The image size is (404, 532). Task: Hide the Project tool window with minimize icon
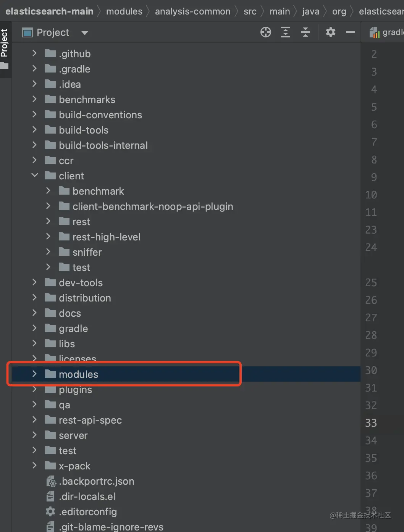coord(350,32)
